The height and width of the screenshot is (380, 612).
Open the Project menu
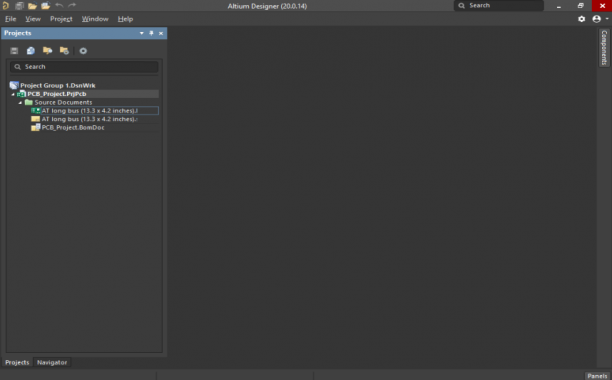click(x=61, y=19)
